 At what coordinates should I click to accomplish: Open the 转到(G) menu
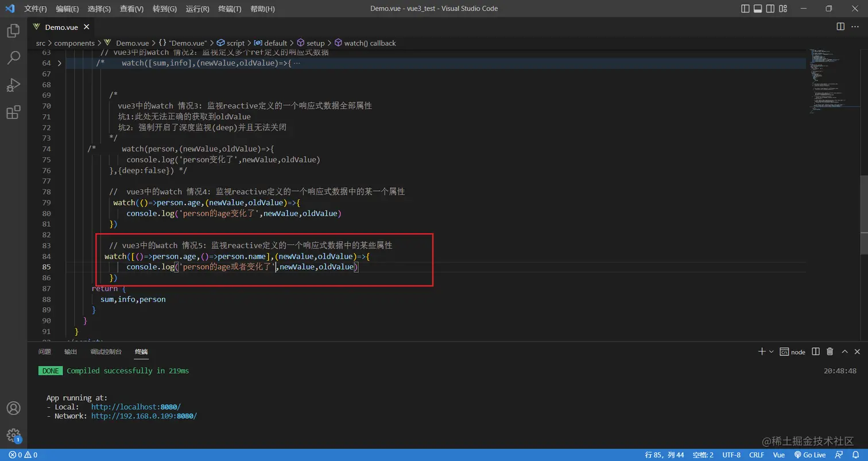pyautogui.click(x=165, y=9)
